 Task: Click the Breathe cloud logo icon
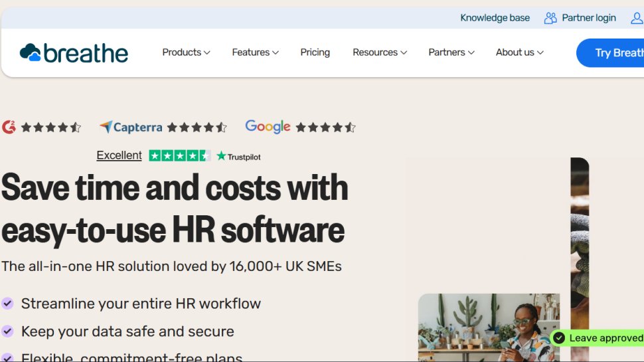(31, 52)
